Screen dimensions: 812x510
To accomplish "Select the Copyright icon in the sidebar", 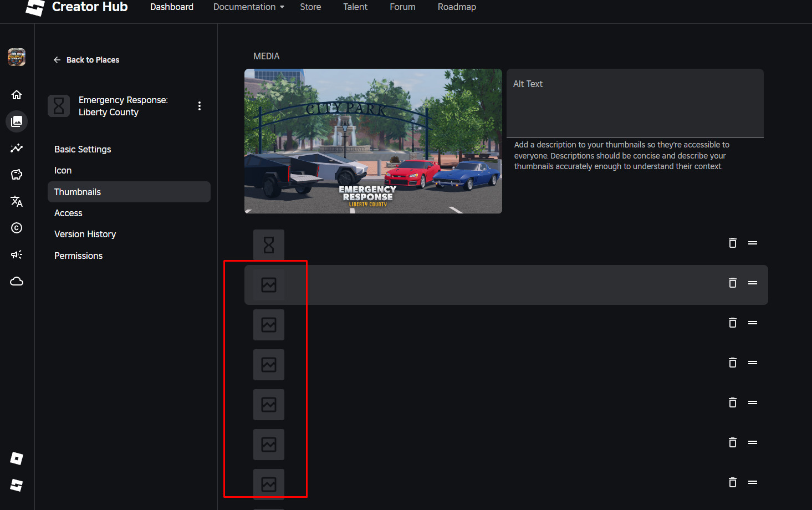I will click(17, 228).
